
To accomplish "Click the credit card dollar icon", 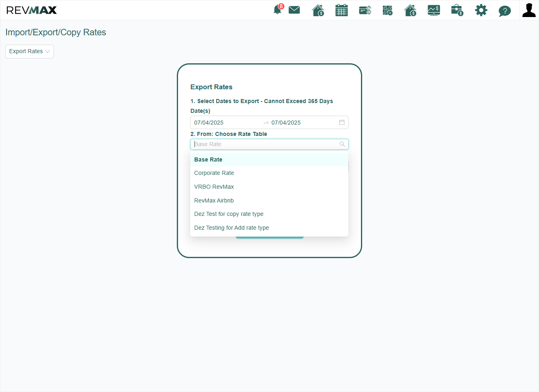I will (365, 10).
